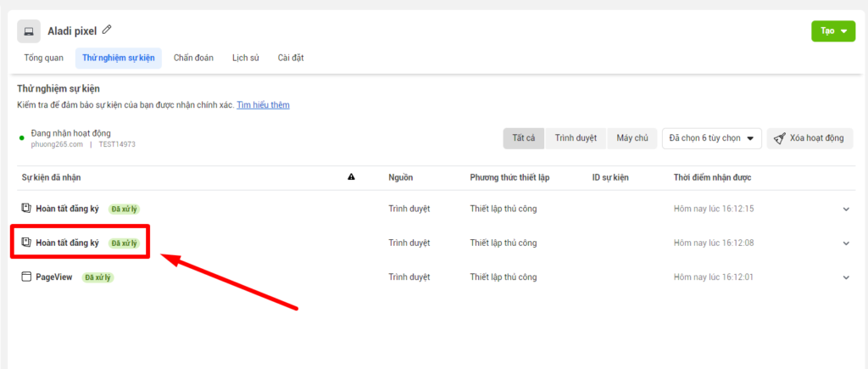
Task: Open the green Tạo dropdown button
Action: click(832, 31)
